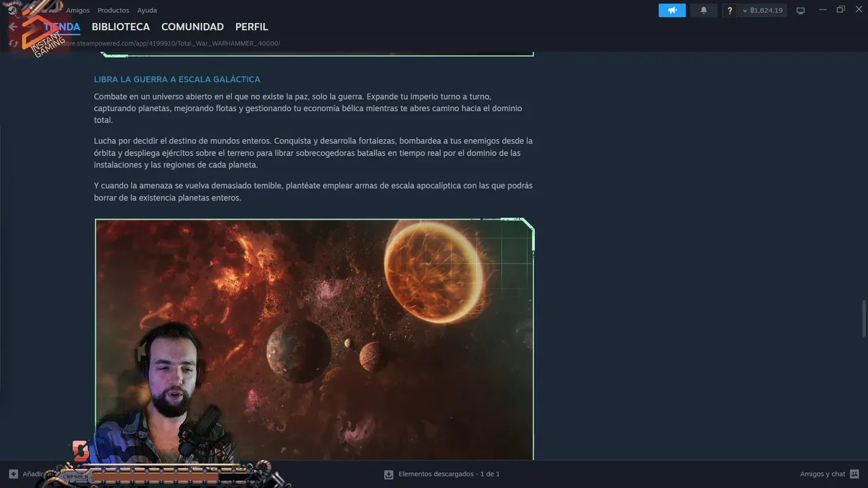The width and height of the screenshot is (868, 488).
Task: Click paragraph starting 'Lucha por decidir el destino'
Action: click(x=313, y=152)
